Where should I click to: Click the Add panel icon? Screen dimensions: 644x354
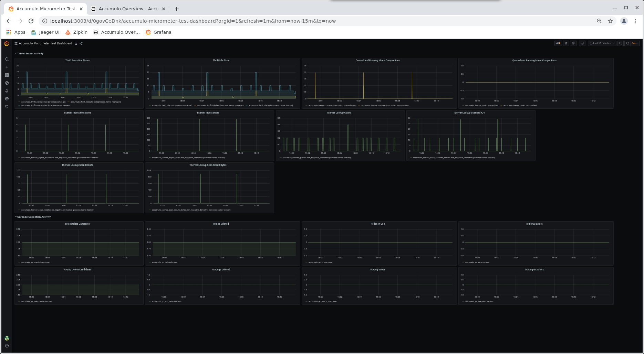point(558,43)
